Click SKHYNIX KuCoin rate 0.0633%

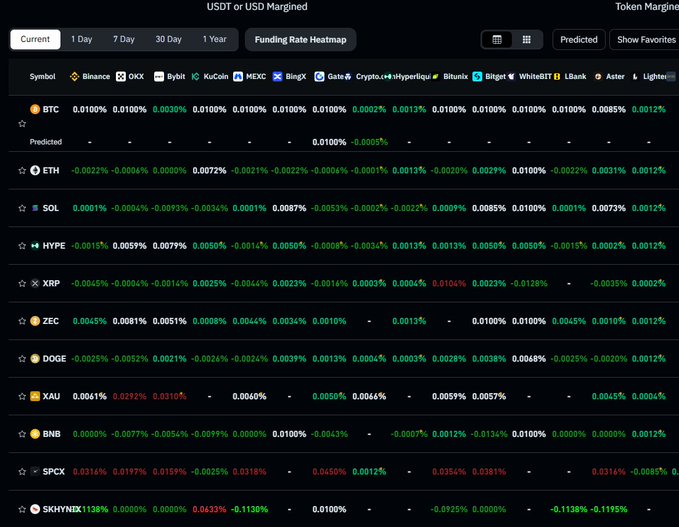(x=209, y=510)
